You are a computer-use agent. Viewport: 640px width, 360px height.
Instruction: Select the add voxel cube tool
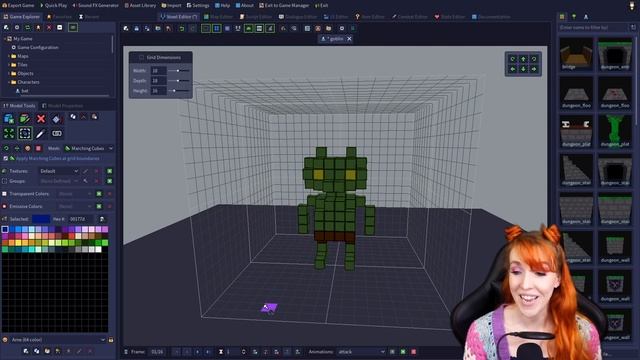pos(9,119)
